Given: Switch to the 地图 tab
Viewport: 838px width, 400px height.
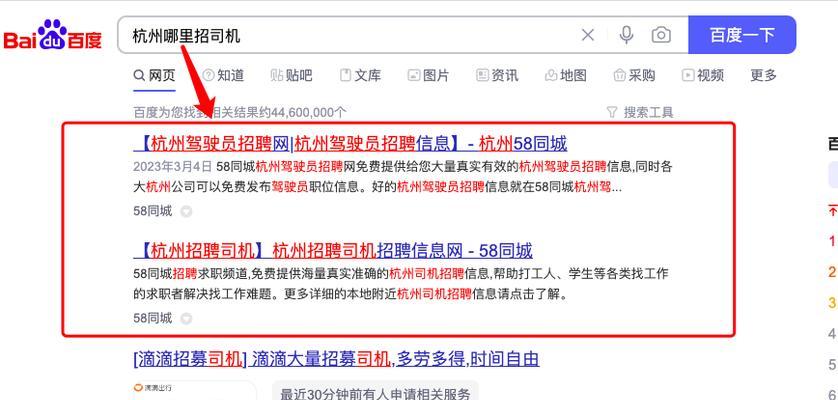Looking at the screenshot, I should click(565, 76).
